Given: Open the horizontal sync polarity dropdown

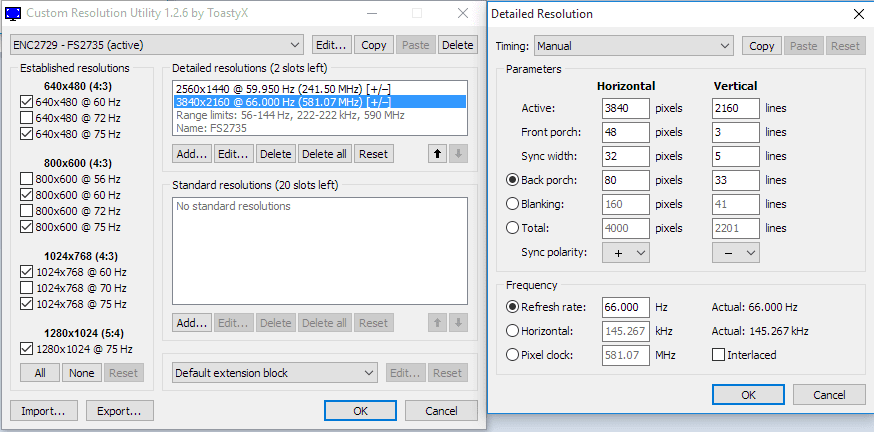Looking at the screenshot, I should coord(626,253).
